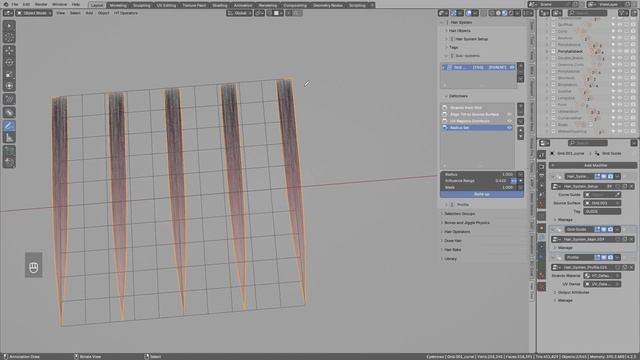Adjust the Mask value slider
640x360 pixels.
click(x=478, y=187)
